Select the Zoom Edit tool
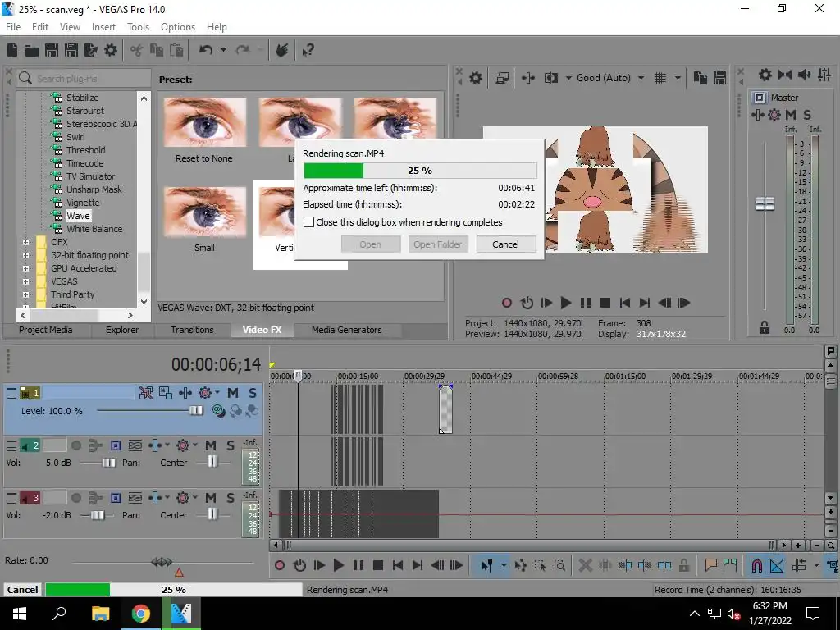 559,565
